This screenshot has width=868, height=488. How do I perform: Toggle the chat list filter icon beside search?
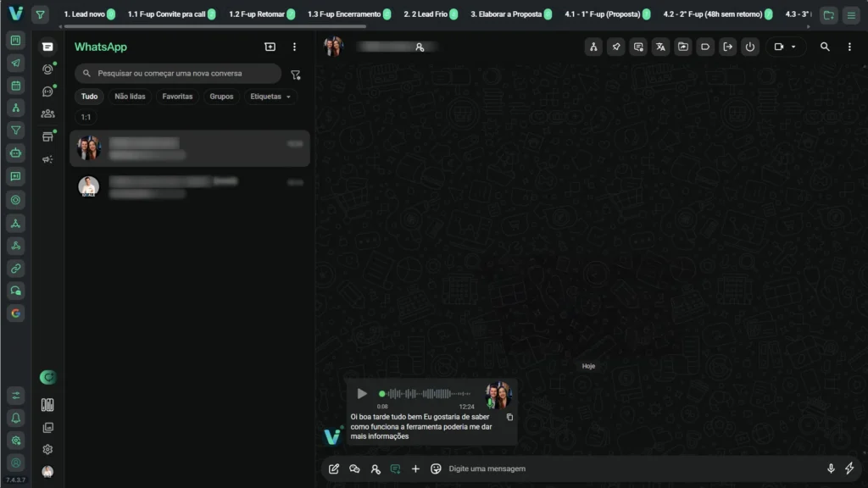click(x=295, y=75)
